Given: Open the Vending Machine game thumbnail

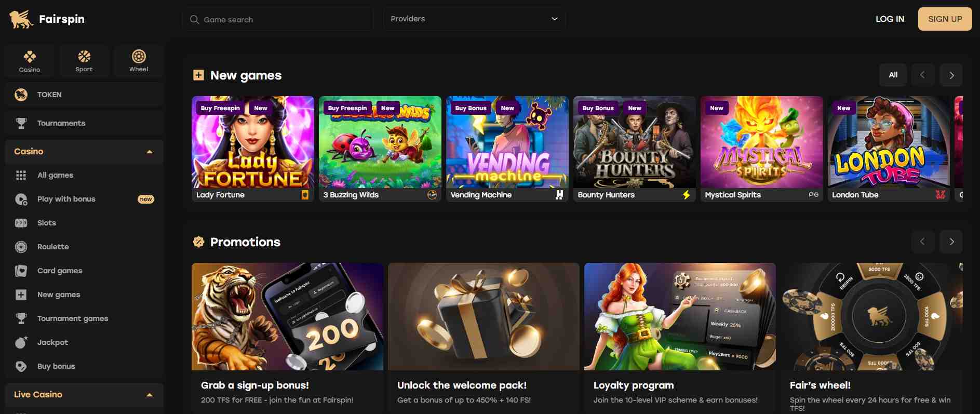Looking at the screenshot, I should pos(507,149).
